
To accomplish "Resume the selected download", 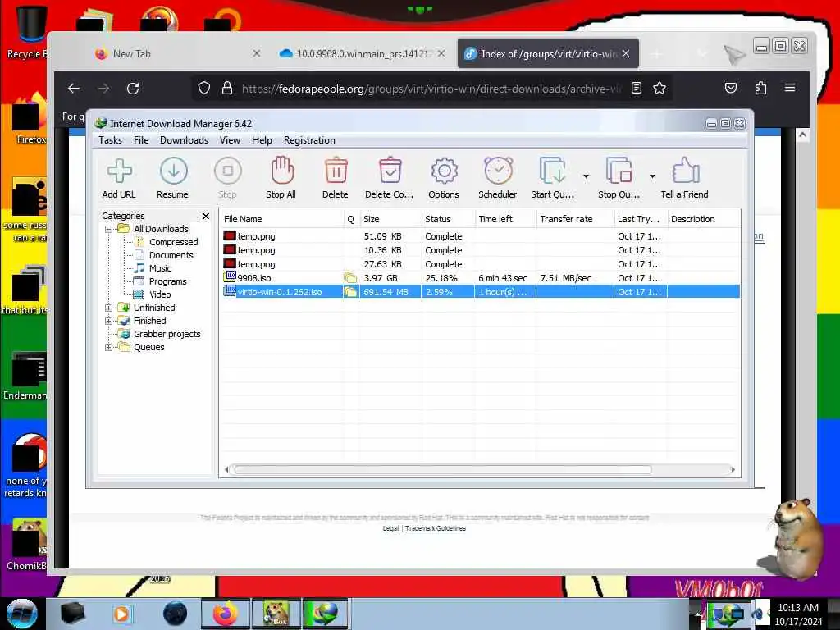I will click(172, 178).
